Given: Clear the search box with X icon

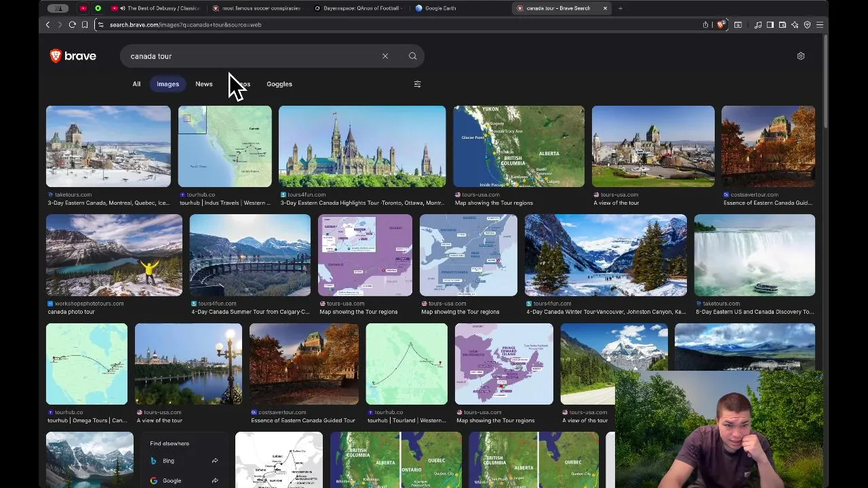Looking at the screenshot, I should pyautogui.click(x=385, y=56).
